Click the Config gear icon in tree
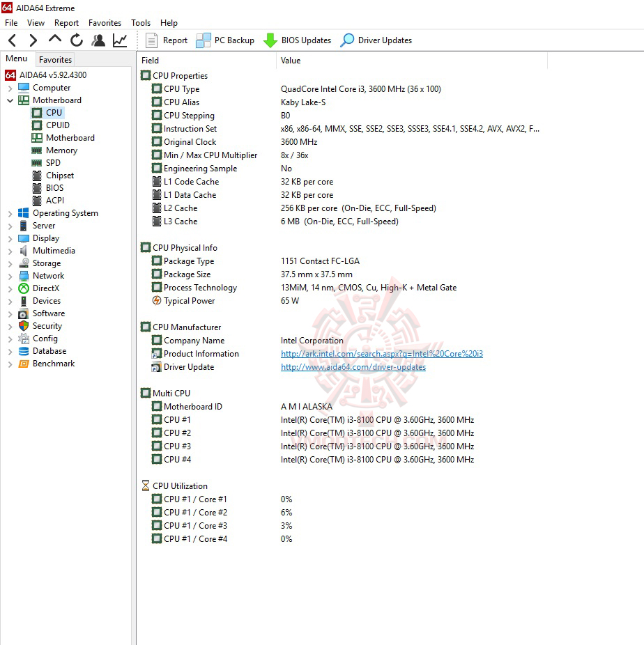This screenshot has width=644, height=645. (24, 339)
